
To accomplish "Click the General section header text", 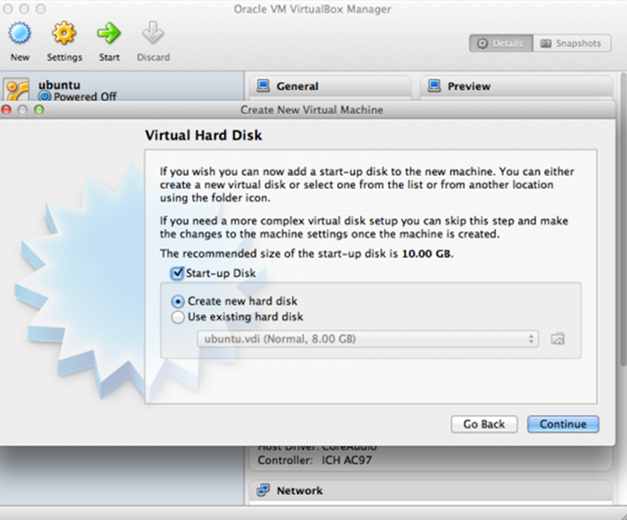I will [298, 86].
